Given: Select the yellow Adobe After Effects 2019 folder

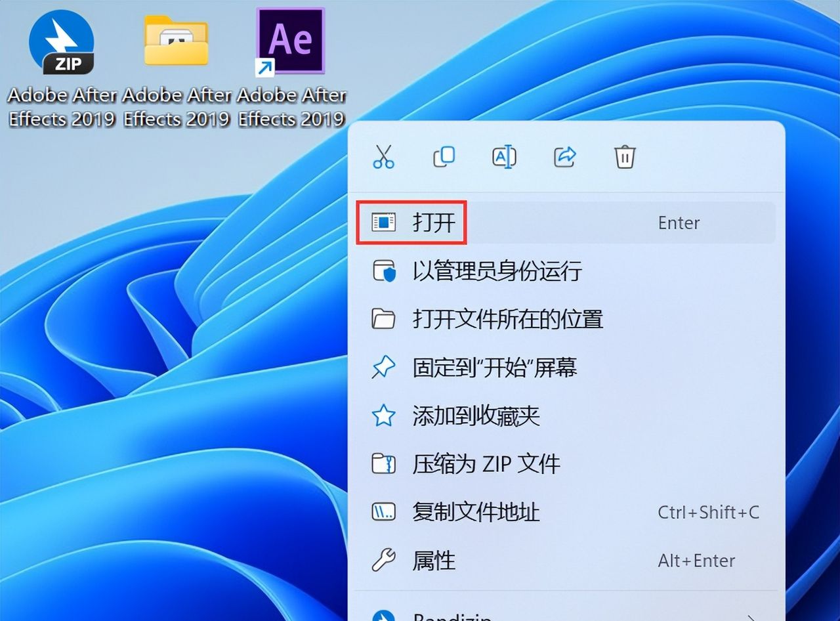Looking at the screenshot, I should (176, 41).
